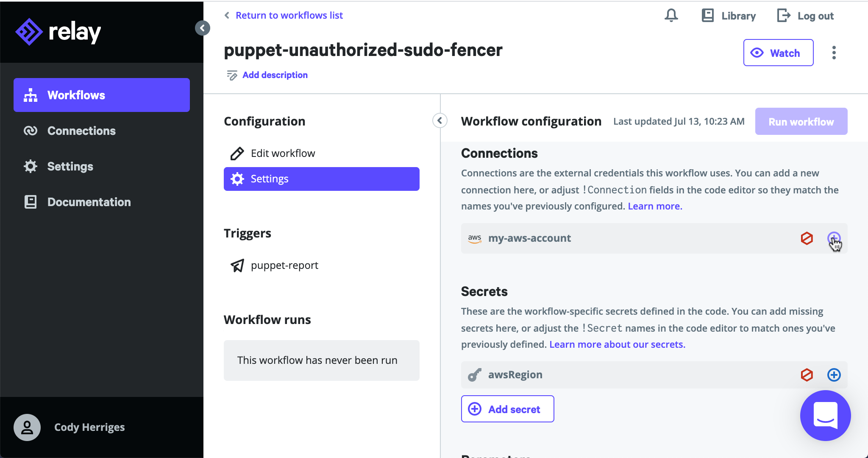Click the notifications bell icon
This screenshot has width=868, height=458.
[671, 16]
